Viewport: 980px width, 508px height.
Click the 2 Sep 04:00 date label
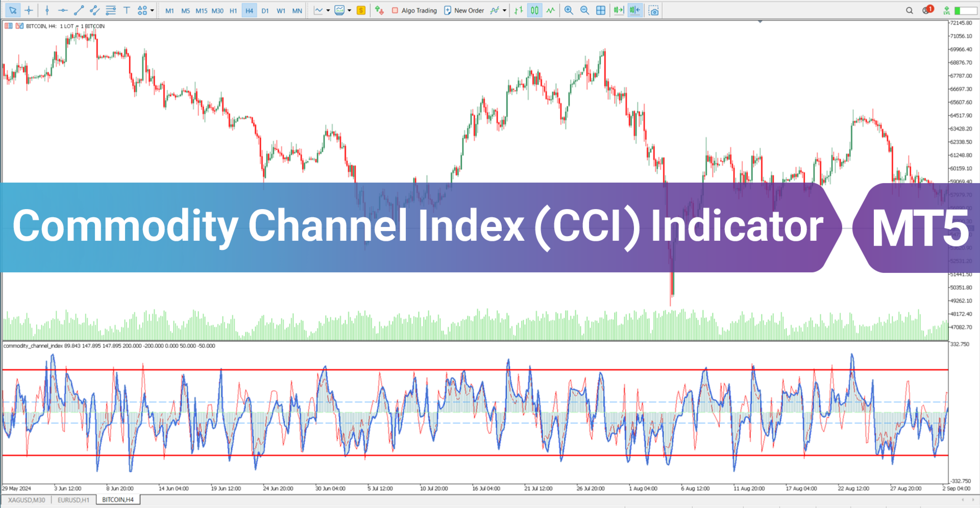(957, 489)
